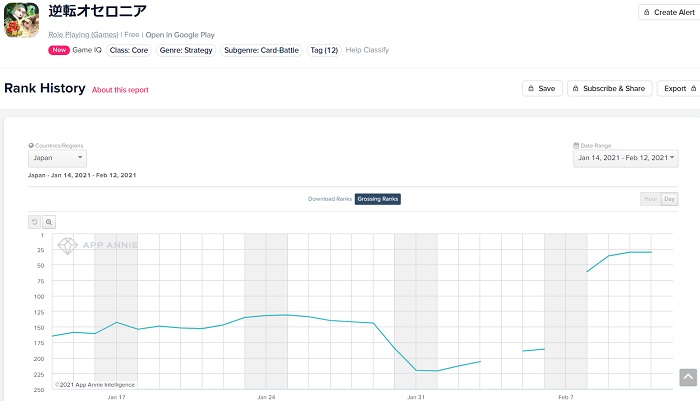Viewport: 700px width, 401px height.
Task: Click the globe icon beside Countries/Regions
Action: pyautogui.click(x=31, y=146)
